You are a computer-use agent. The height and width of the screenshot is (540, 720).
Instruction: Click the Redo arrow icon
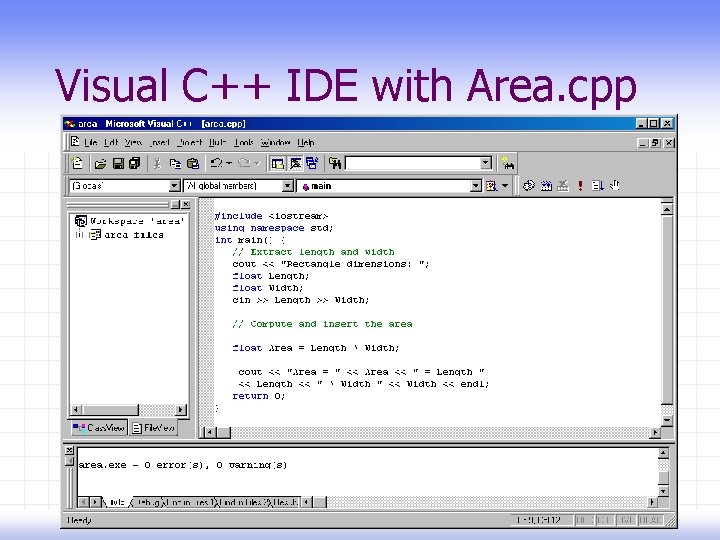coord(244,163)
